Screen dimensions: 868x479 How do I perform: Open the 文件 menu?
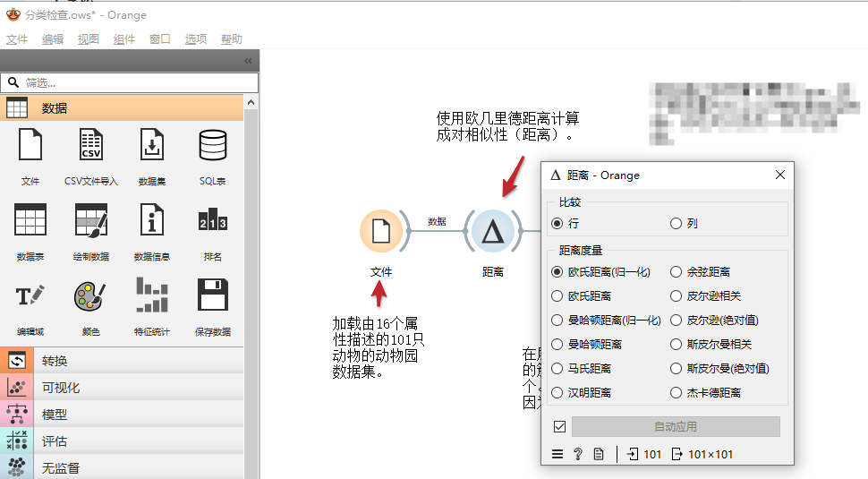point(17,39)
